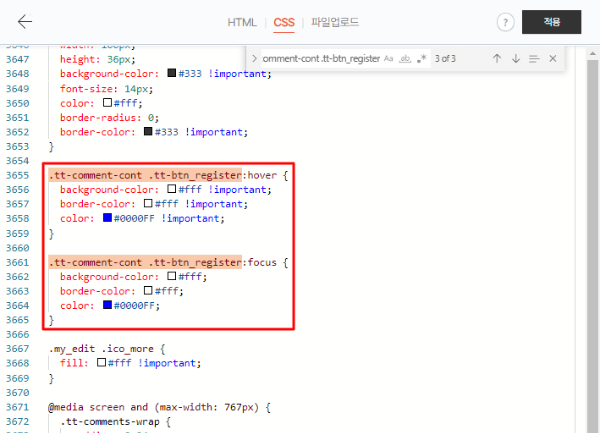Click line number 3661
Viewport: 600px width, 433px height.
point(18,262)
